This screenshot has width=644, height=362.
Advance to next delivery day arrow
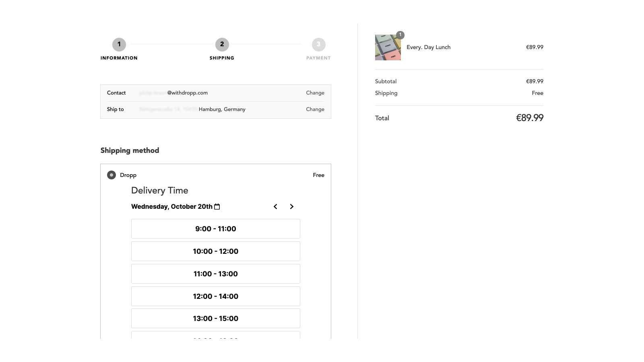pos(292,207)
